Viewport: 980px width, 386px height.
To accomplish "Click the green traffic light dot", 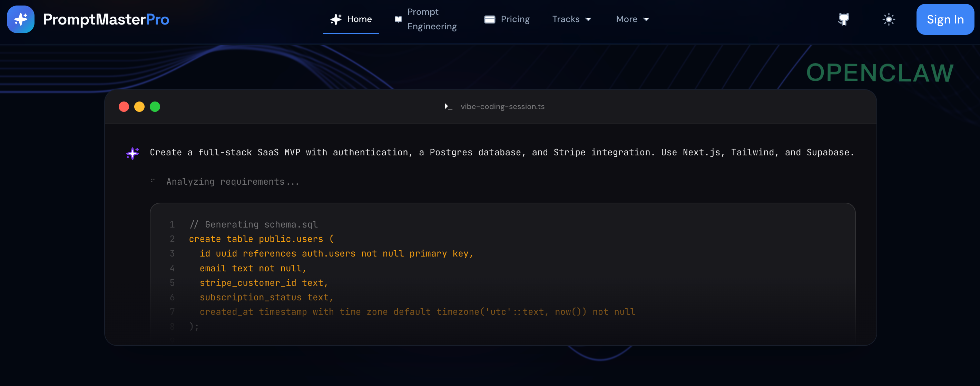I will tap(155, 107).
